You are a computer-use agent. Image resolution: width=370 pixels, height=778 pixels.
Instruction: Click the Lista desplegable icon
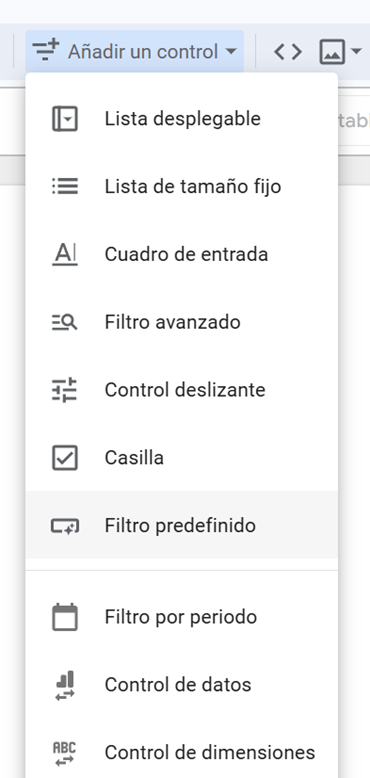pyautogui.click(x=65, y=119)
